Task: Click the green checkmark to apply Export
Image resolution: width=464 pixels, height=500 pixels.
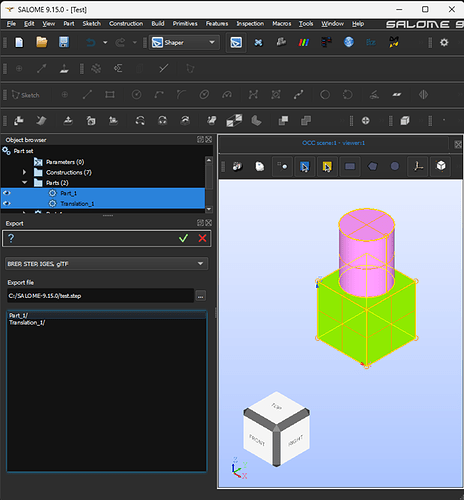Action: click(x=183, y=238)
